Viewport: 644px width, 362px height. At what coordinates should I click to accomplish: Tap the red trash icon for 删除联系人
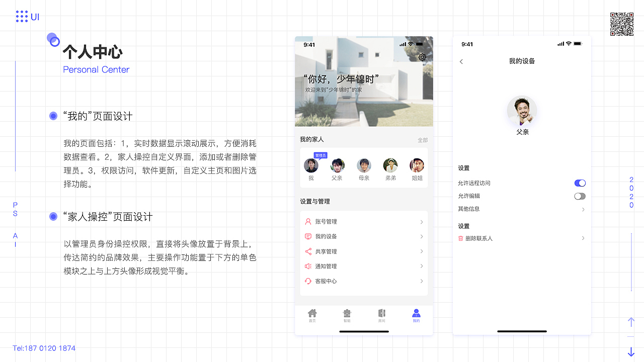[x=460, y=238]
